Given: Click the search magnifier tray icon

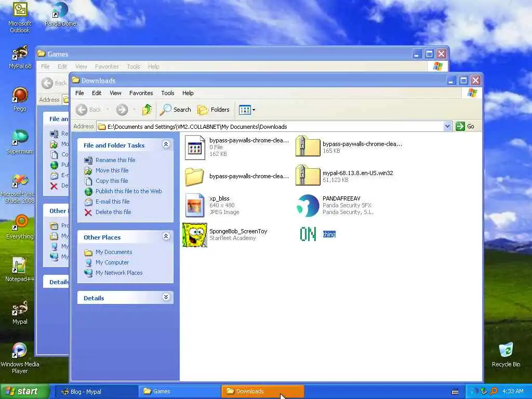Looking at the screenshot, I should coord(494,392).
